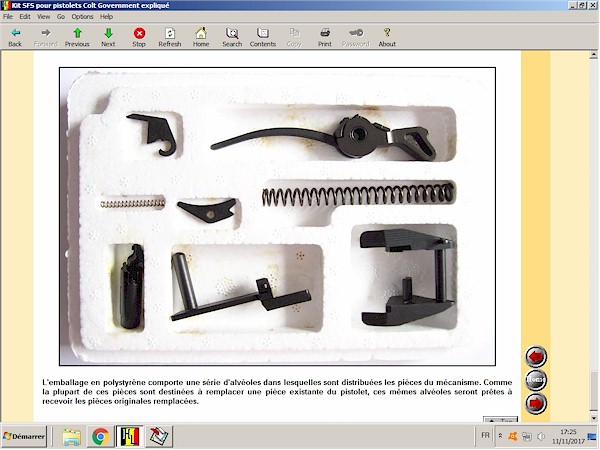
Task: Click the vertical scrollbar up arrow
Action: tap(593, 55)
